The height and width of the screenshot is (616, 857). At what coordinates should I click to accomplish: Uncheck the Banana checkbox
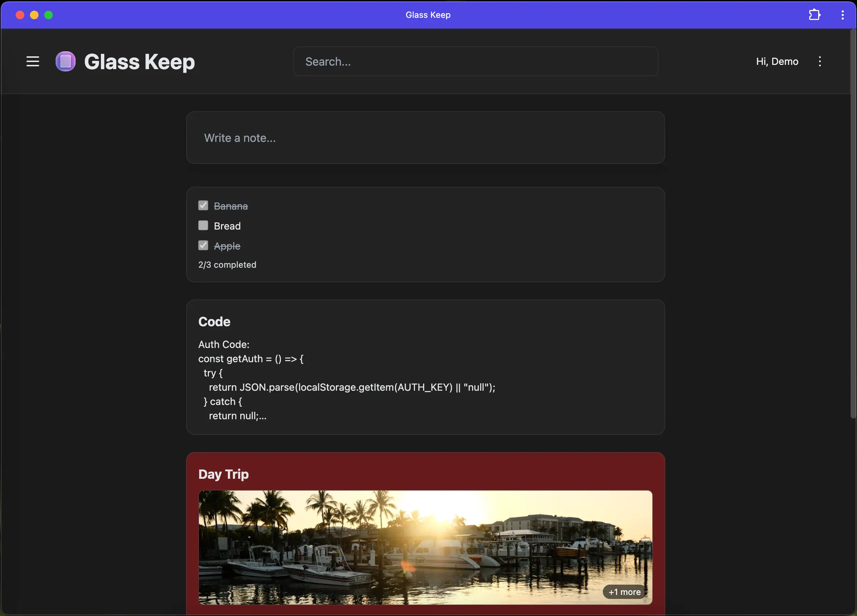pyautogui.click(x=203, y=206)
